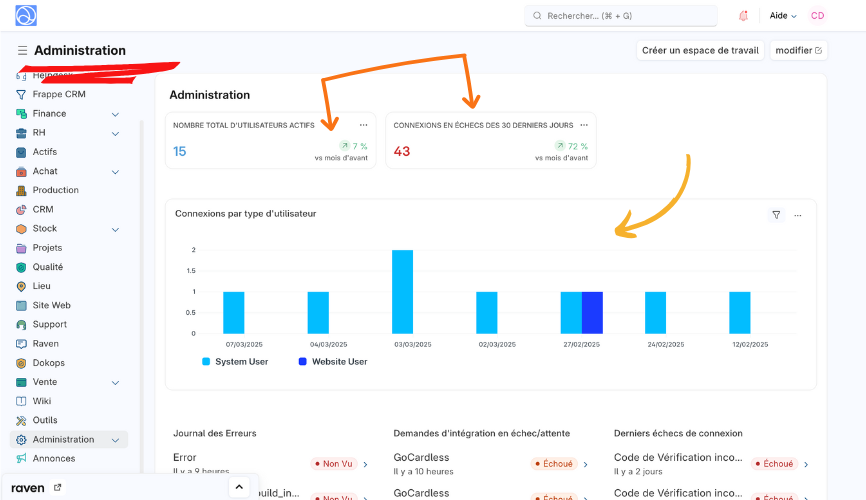Click failed connections count 43

pos(402,151)
